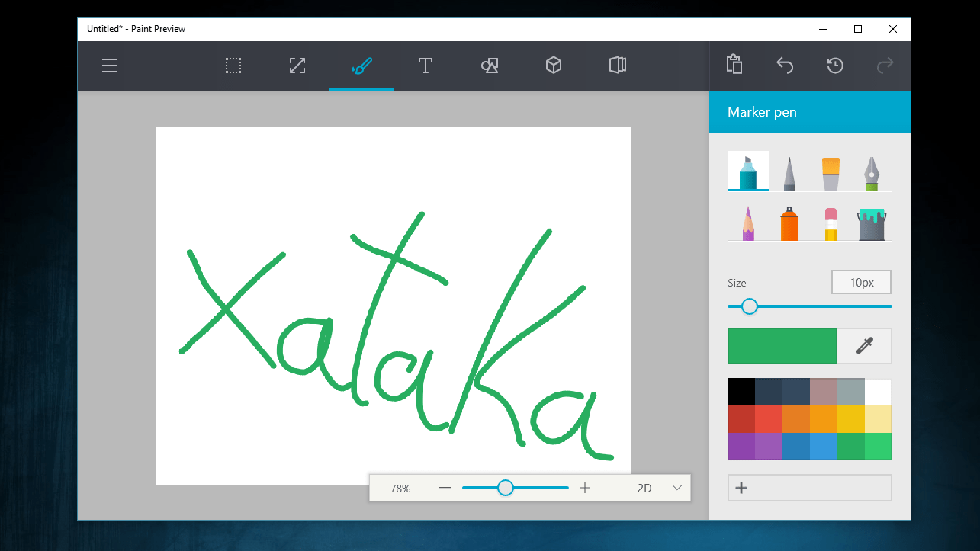This screenshot has height=551, width=980.
Task: Select the grey pencil-tip pen brush
Action: tap(789, 172)
